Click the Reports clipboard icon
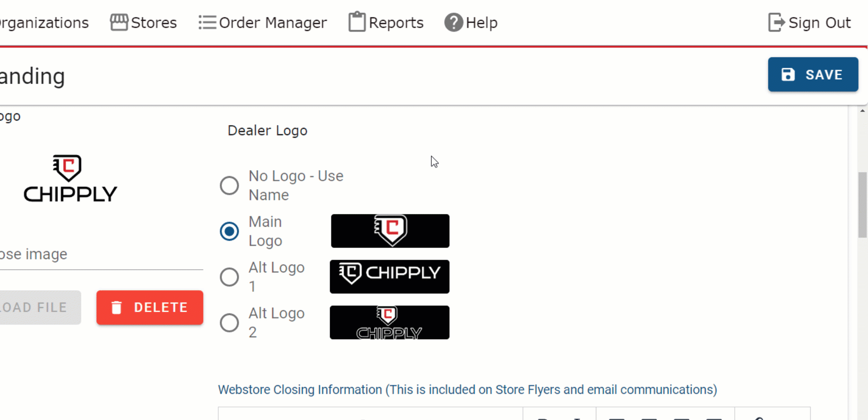 (x=357, y=22)
